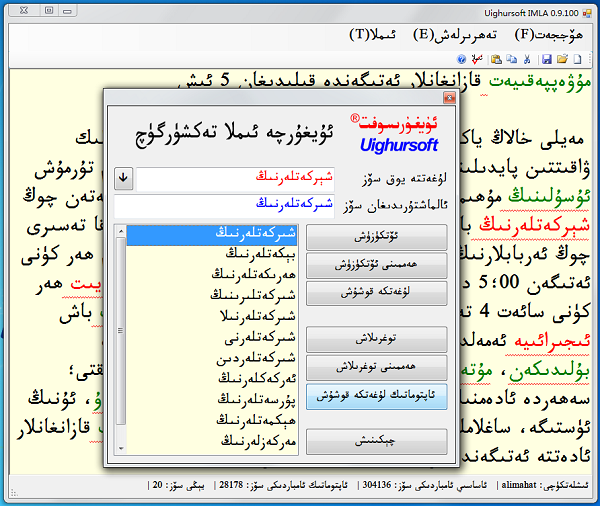
Task: Click the چېكىنىش exit button in dialog
Action: [377, 441]
